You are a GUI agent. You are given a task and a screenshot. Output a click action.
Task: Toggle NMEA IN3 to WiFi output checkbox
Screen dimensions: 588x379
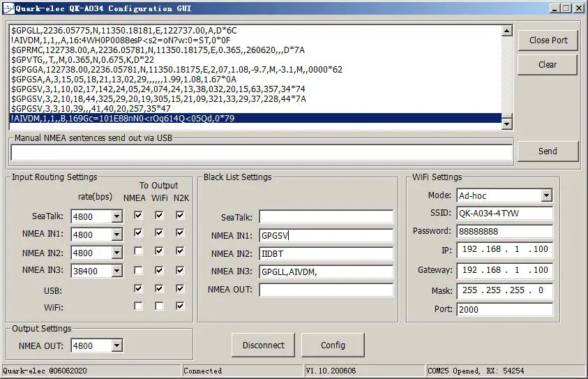(159, 270)
